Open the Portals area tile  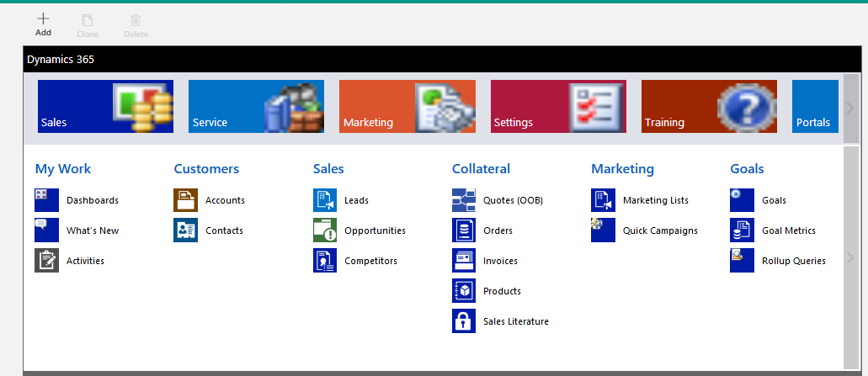(x=816, y=107)
